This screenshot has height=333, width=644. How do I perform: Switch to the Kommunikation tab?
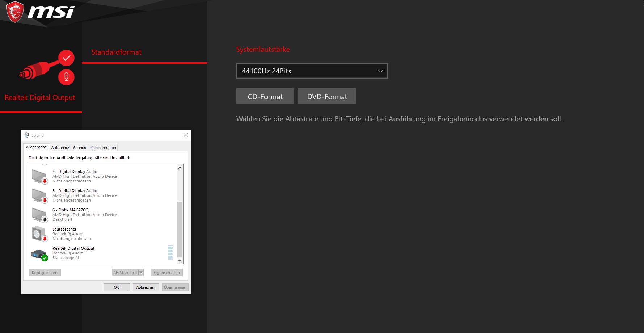tap(103, 147)
